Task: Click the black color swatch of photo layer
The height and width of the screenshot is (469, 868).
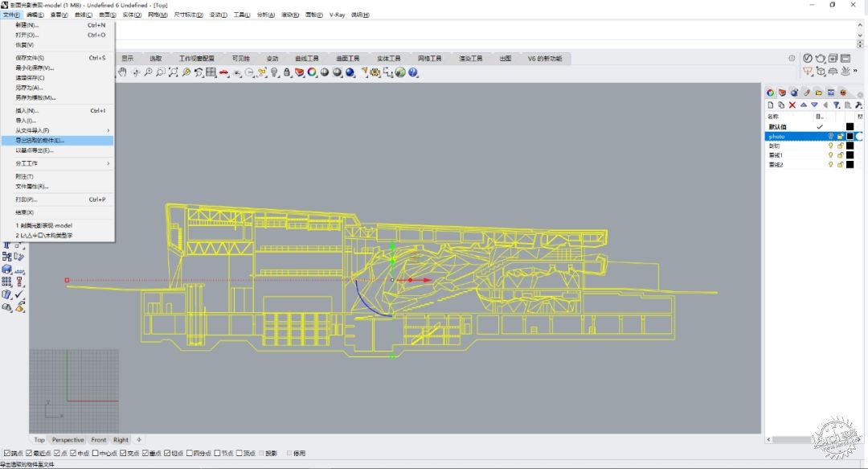Action: pyautogui.click(x=850, y=137)
